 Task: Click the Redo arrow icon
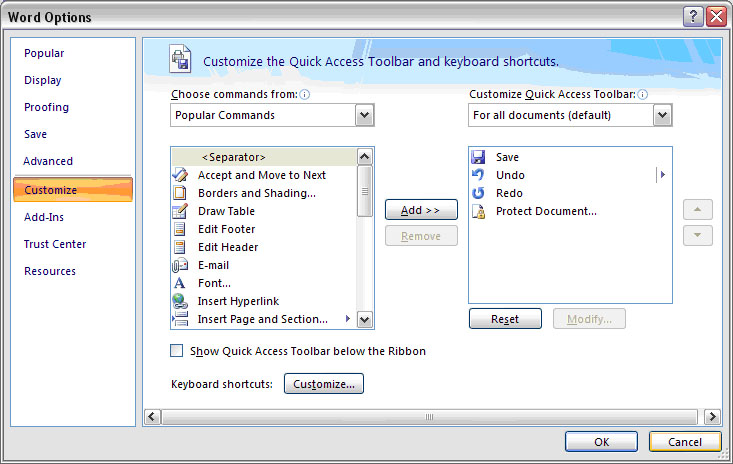478,193
